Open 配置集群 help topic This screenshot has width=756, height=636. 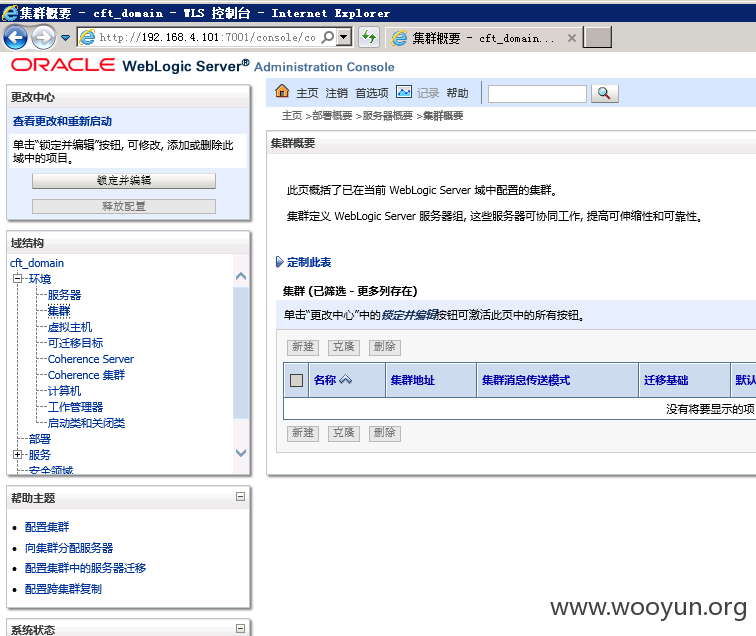(47, 527)
